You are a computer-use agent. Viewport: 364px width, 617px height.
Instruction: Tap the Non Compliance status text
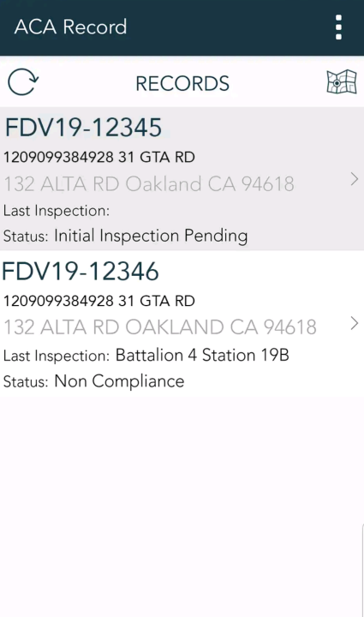point(119,381)
